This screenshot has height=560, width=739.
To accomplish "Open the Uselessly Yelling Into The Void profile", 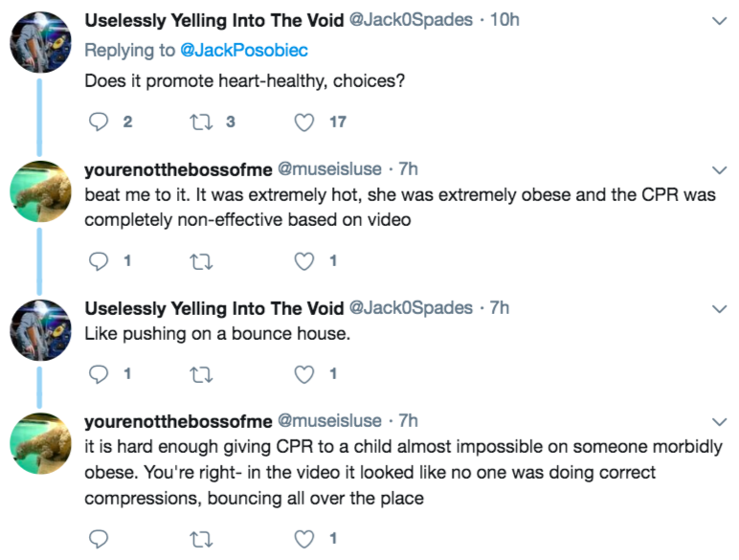I will (213, 21).
